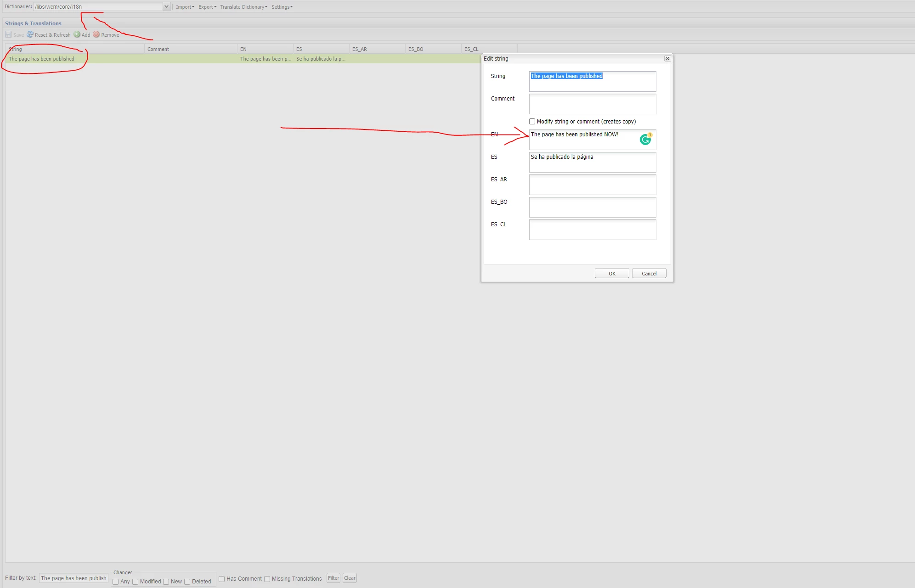Tick the Has Comment checkbox

(x=222, y=579)
